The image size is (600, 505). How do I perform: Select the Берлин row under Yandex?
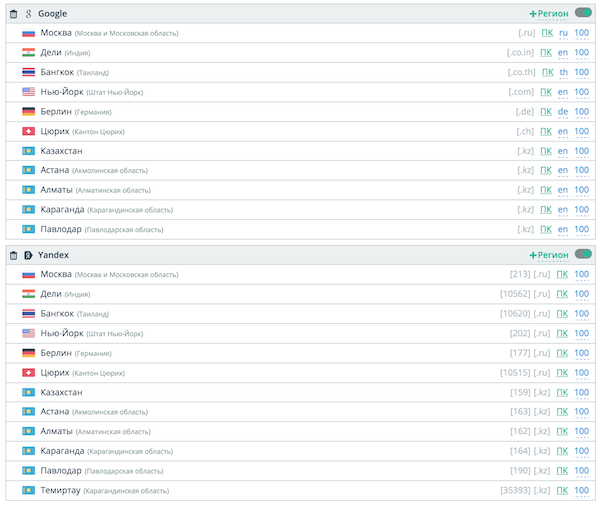[300, 353]
